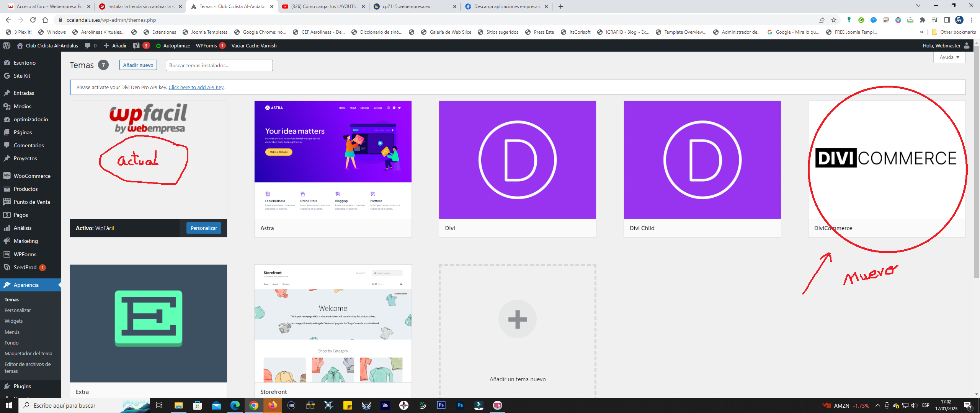The width and height of the screenshot is (980, 413).
Task: Expand the Ayuda help dropdown
Action: click(949, 57)
